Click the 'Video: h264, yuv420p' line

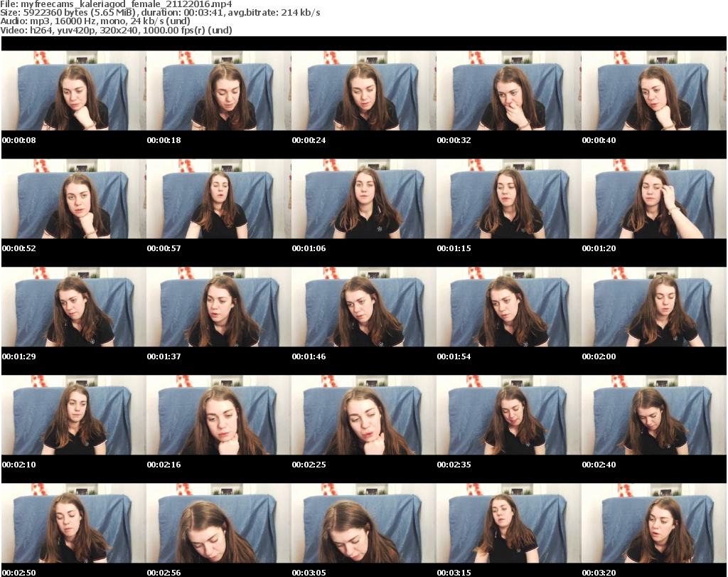[x=116, y=30]
